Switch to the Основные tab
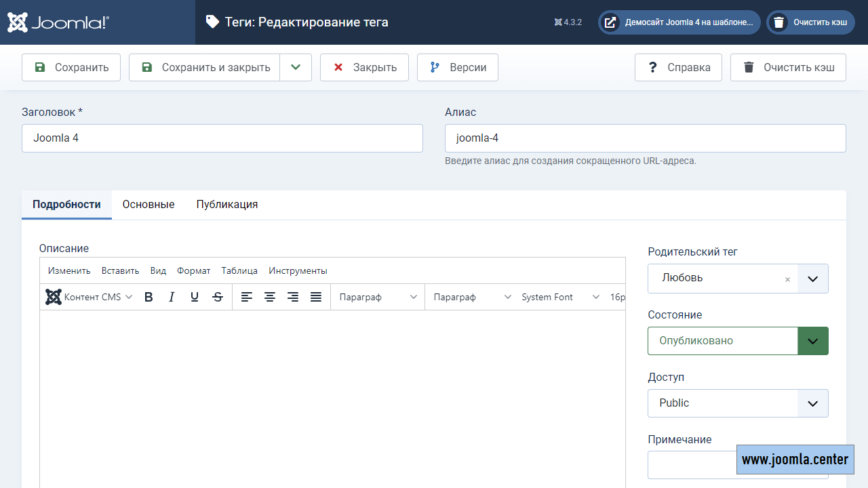The height and width of the screenshot is (488, 868). 149,204
